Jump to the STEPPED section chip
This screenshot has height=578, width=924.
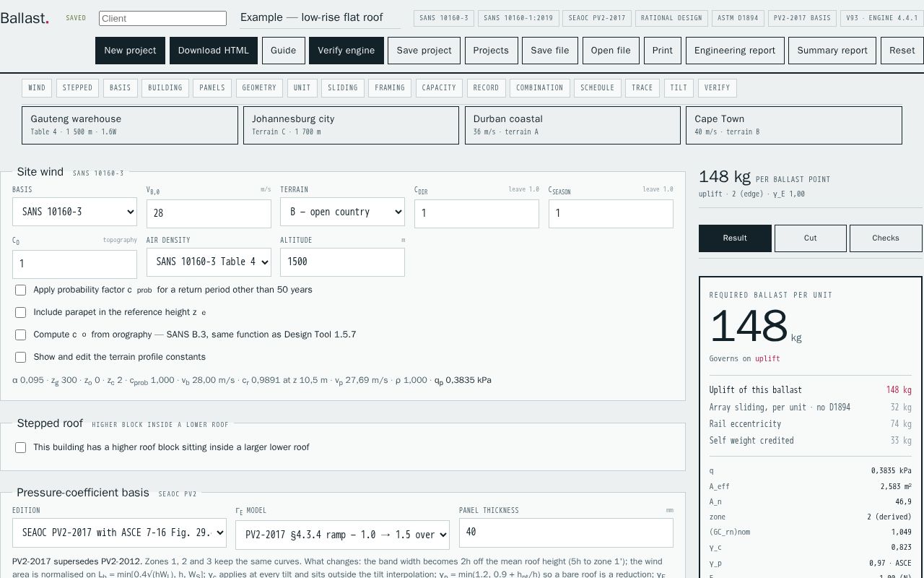[x=77, y=87]
